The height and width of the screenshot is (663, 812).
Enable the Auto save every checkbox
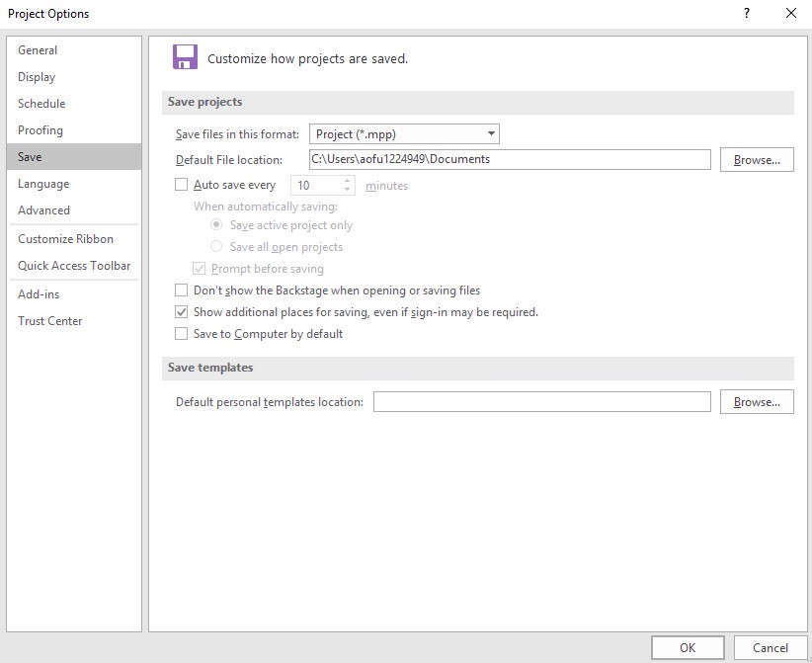pos(181,185)
